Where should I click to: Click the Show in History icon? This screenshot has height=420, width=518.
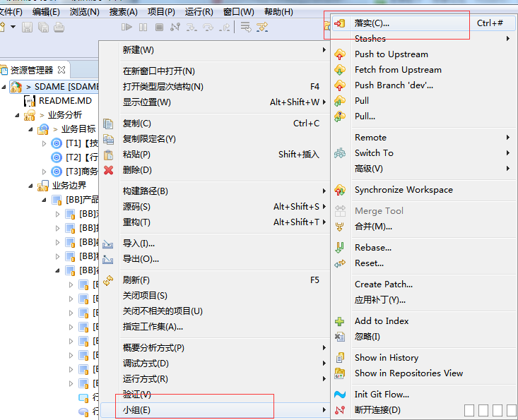pyautogui.click(x=340, y=358)
